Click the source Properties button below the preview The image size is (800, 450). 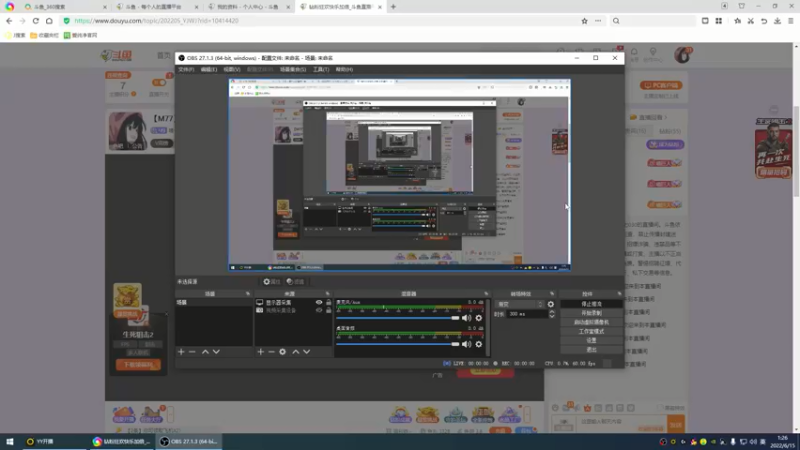click(x=271, y=282)
